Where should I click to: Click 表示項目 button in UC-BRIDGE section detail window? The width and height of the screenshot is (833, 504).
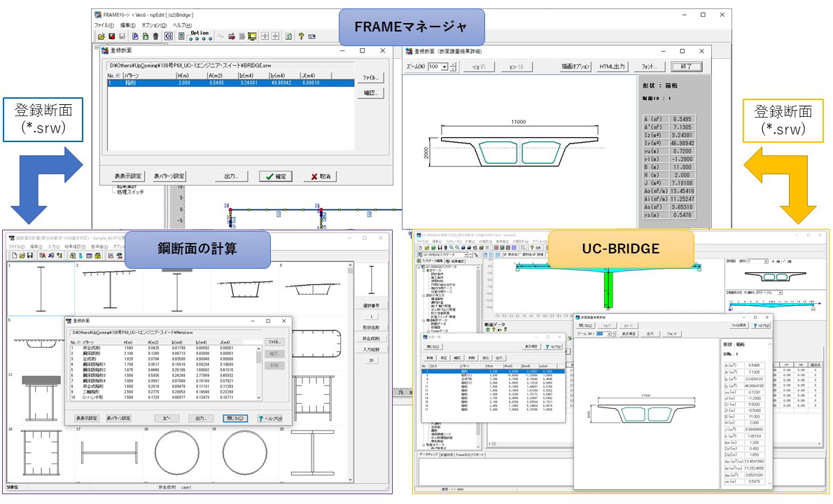click(x=629, y=334)
